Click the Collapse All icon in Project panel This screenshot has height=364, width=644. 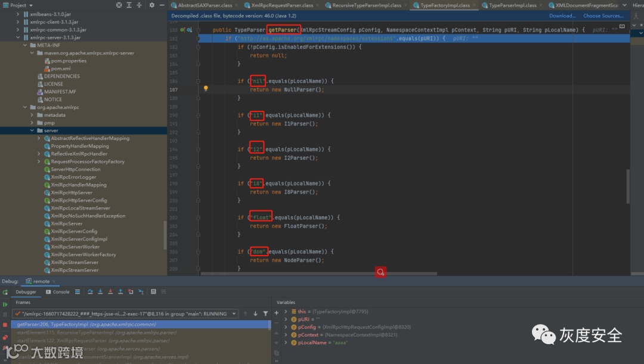pyautogui.click(x=139, y=5)
